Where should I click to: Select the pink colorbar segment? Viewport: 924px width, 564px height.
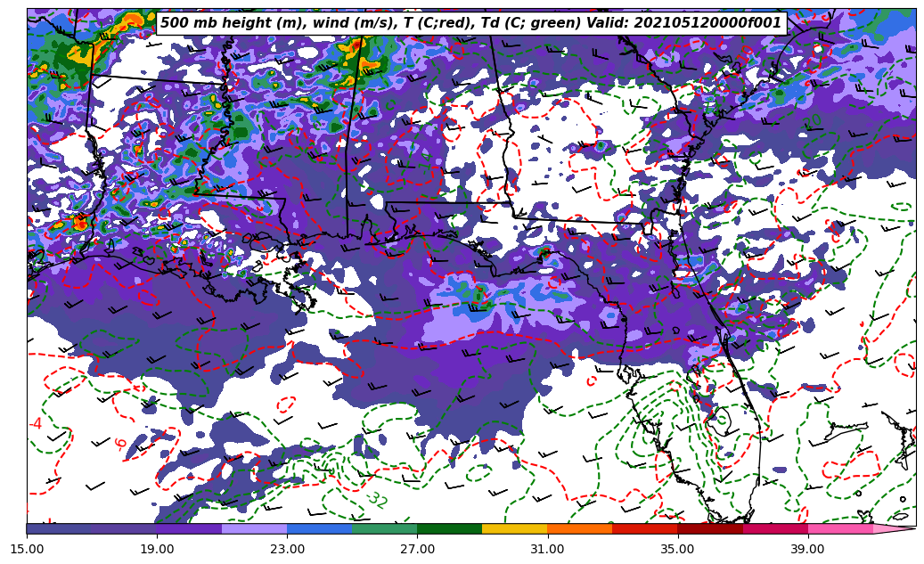tap(839, 528)
